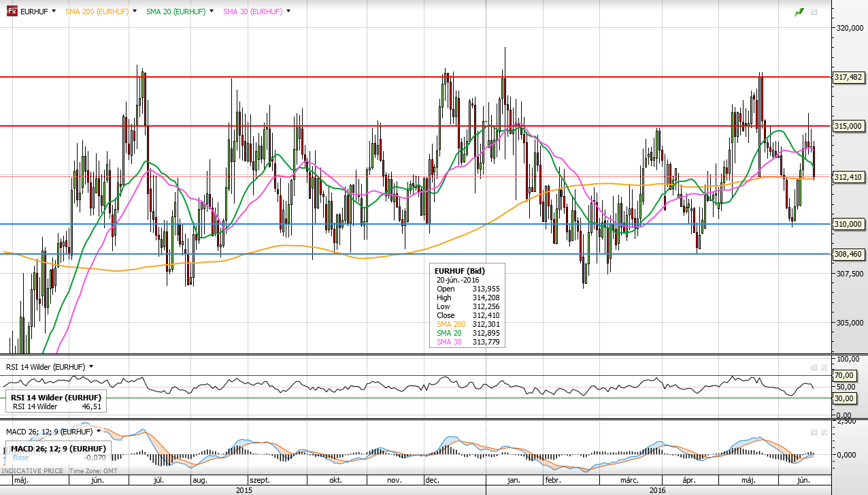
Task: Click the szept. month label on time axis
Action: point(260,480)
